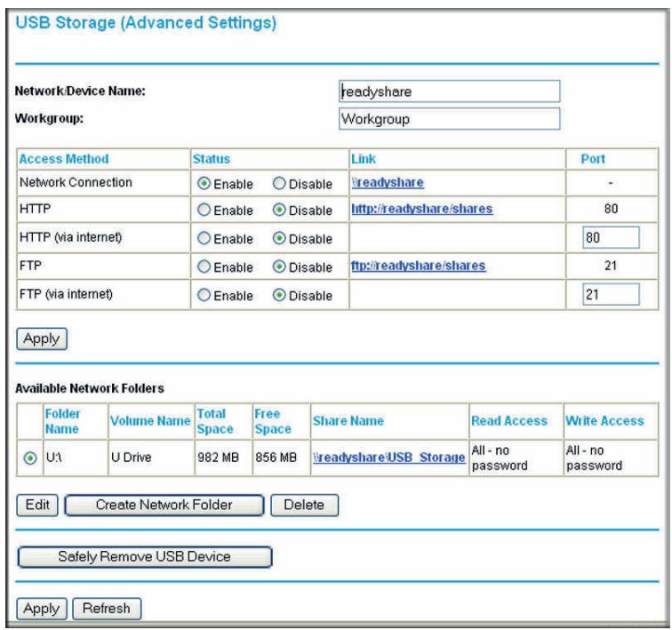The height and width of the screenshot is (630, 672).
Task: Select Enable for FTP row
Action: [x=204, y=267]
